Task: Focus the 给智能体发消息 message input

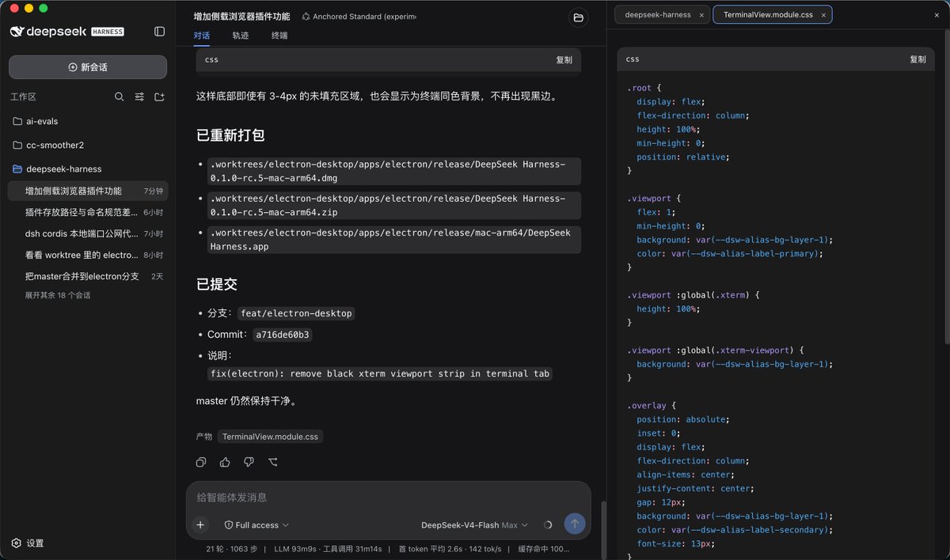Action: [x=388, y=498]
